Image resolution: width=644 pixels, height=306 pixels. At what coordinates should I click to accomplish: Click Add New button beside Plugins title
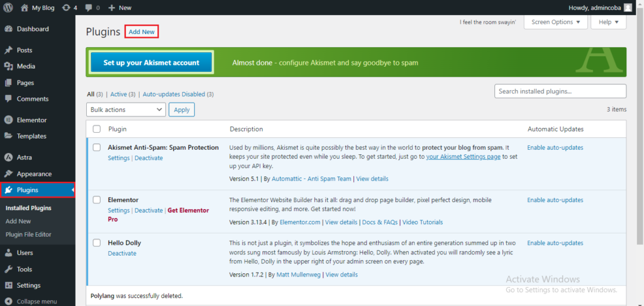[142, 31]
